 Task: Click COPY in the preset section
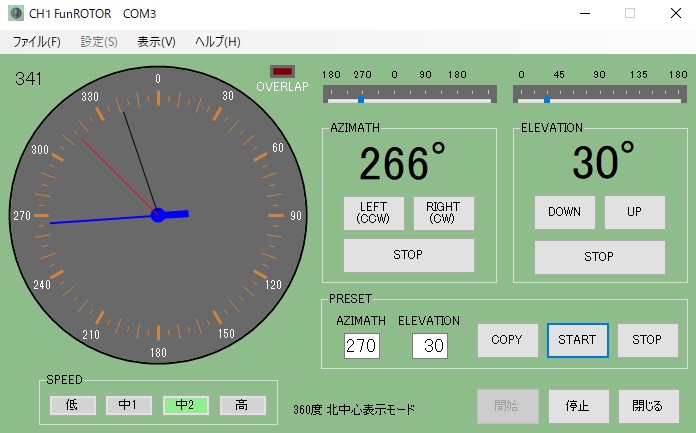pyautogui.click(x=507, y=340)
